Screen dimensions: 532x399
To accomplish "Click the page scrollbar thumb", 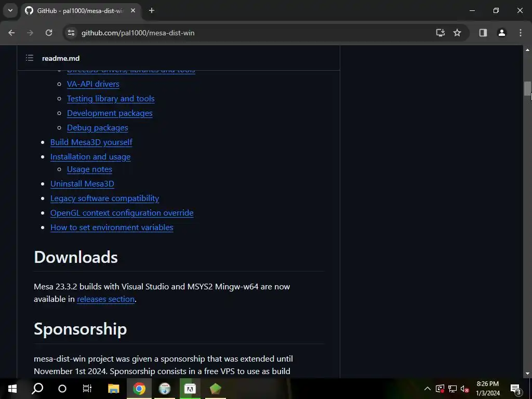I will 527,88.
